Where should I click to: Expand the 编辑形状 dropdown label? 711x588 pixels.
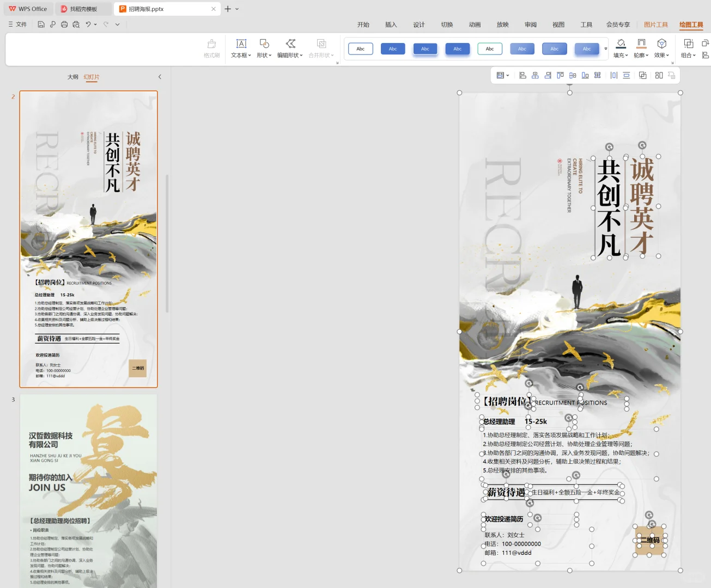click(290, 55)
